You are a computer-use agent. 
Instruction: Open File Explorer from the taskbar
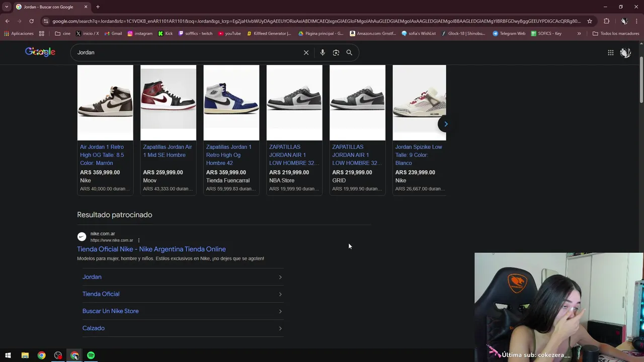25,355
